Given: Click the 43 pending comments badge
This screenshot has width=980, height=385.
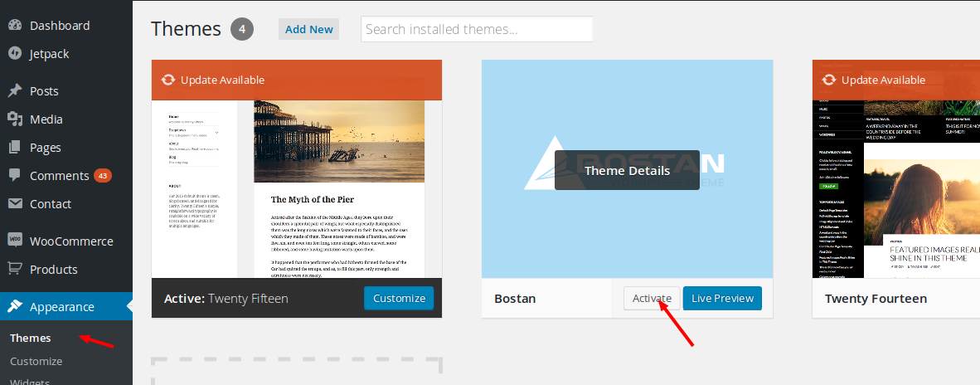Looking at the screenshot, I should 103,176.
